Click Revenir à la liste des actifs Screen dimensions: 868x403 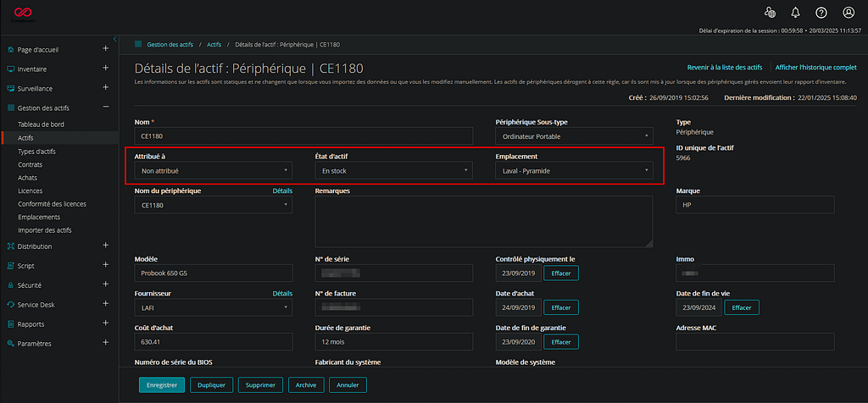pos(724,67)
